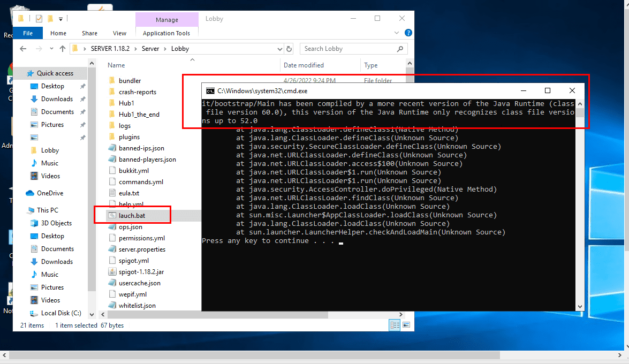Click the Up directory arrow
This screenshot has height=364, width=629.
(x=63, y=49)
